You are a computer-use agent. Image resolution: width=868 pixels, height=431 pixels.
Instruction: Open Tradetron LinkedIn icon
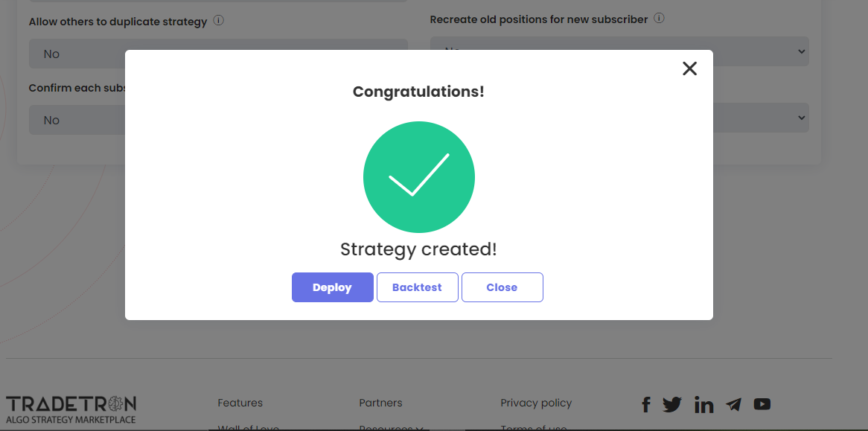(703, 405)
